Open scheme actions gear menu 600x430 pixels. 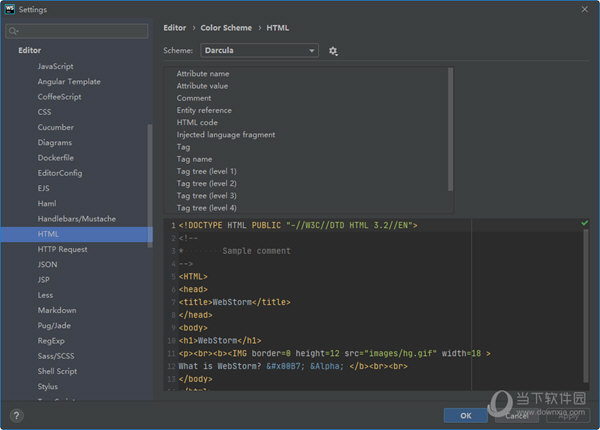click(333, 50)
